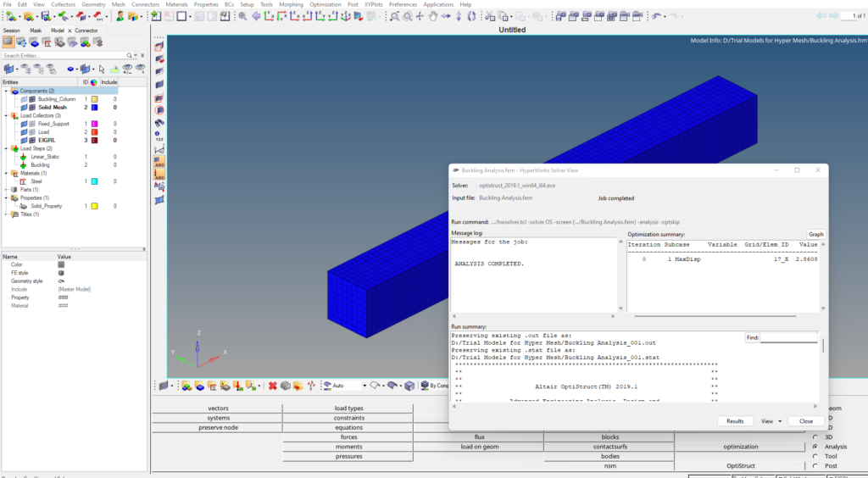Open the constraints panel button

[348, 418]
